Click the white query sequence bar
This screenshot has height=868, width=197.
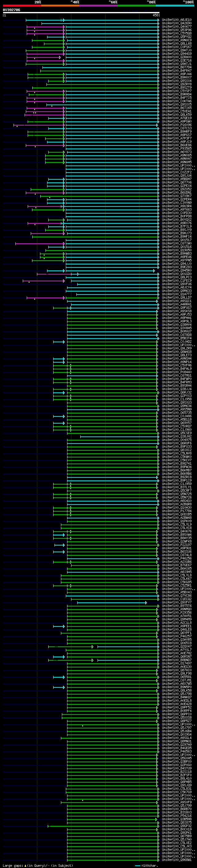(81, 12)
